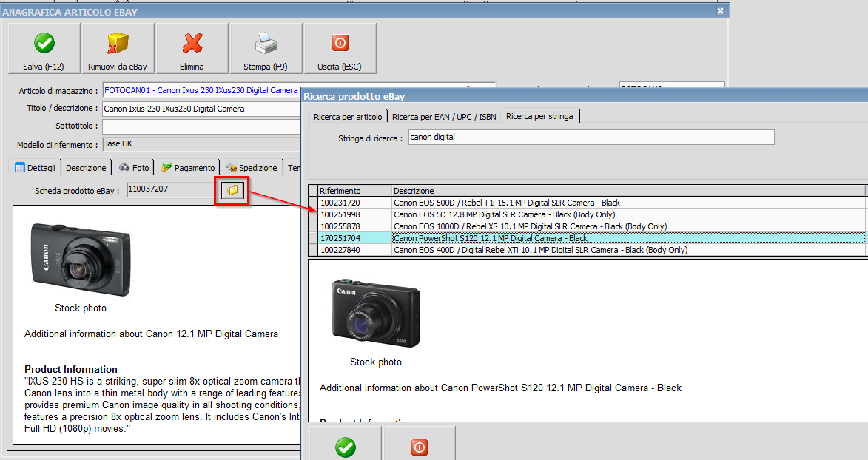Viewport: 868px width, 460px height.
Task: Click Uscita (ESC) button
Action: coord(340,49)
